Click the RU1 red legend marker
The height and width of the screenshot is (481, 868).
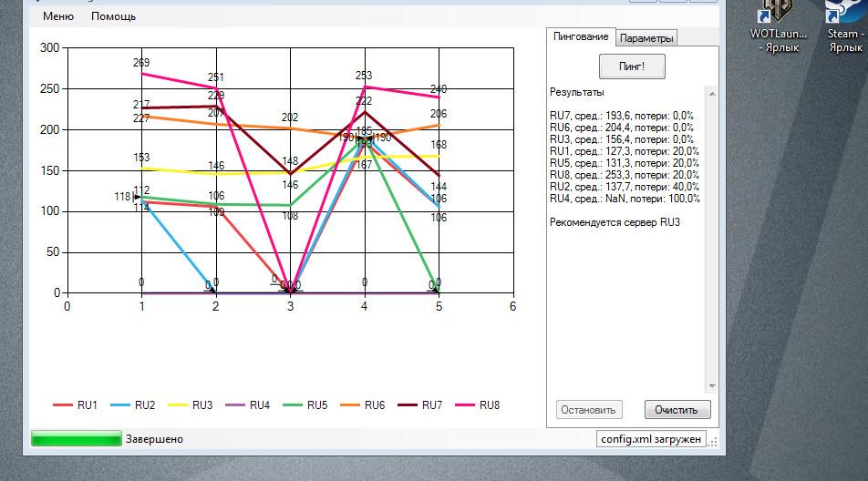(63, 405)
